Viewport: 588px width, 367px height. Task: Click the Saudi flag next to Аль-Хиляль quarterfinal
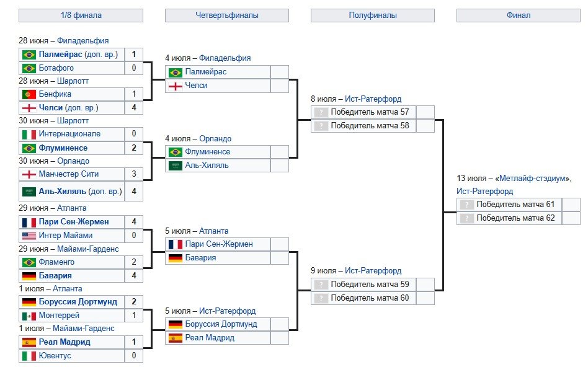pos(176,166)
